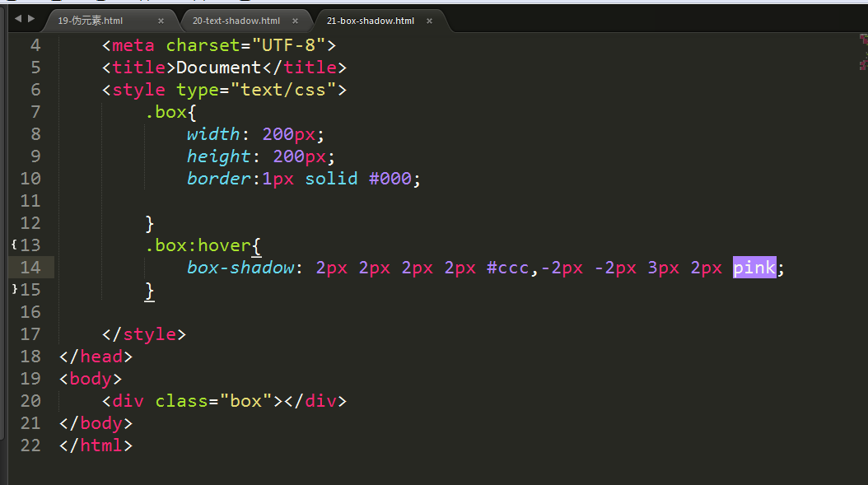Close the 20-text-shadow.html tab
The image size is (868, 485).
[295, 21]
